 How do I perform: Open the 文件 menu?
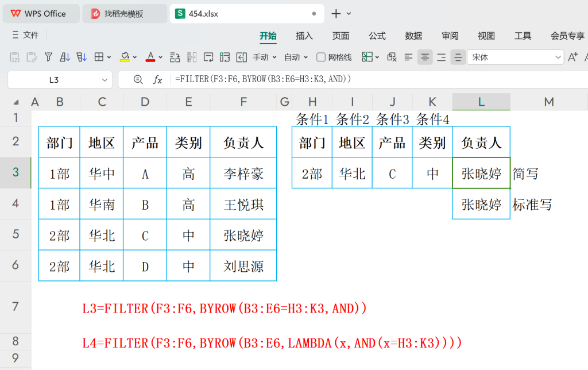coord(25,35)
